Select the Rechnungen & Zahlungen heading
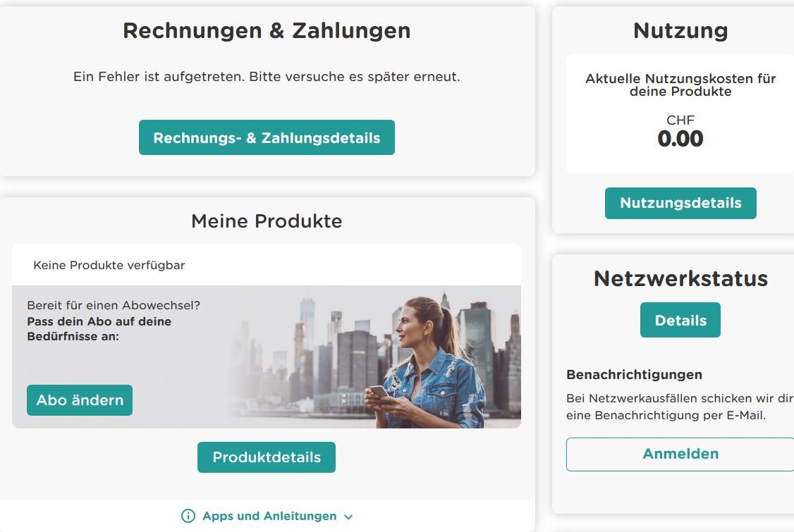The image size is (794, 532). click(267, 31)
